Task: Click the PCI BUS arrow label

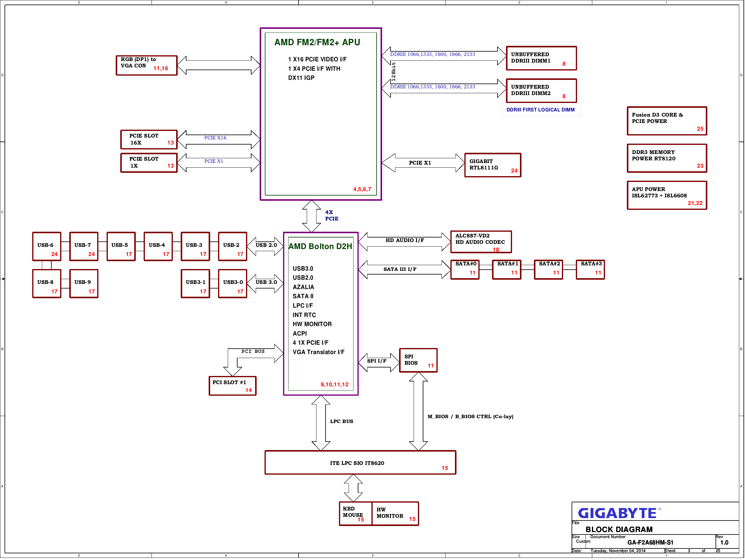Action: (x=253, y=352)
